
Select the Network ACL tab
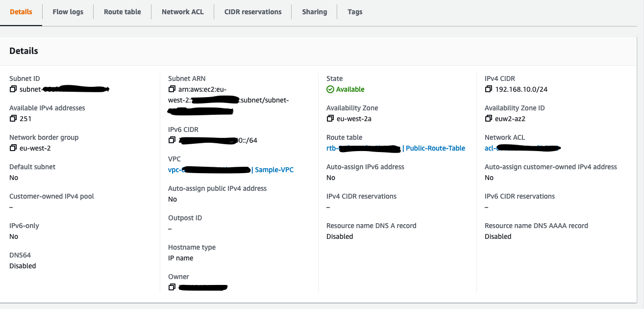tap(182, 12)
